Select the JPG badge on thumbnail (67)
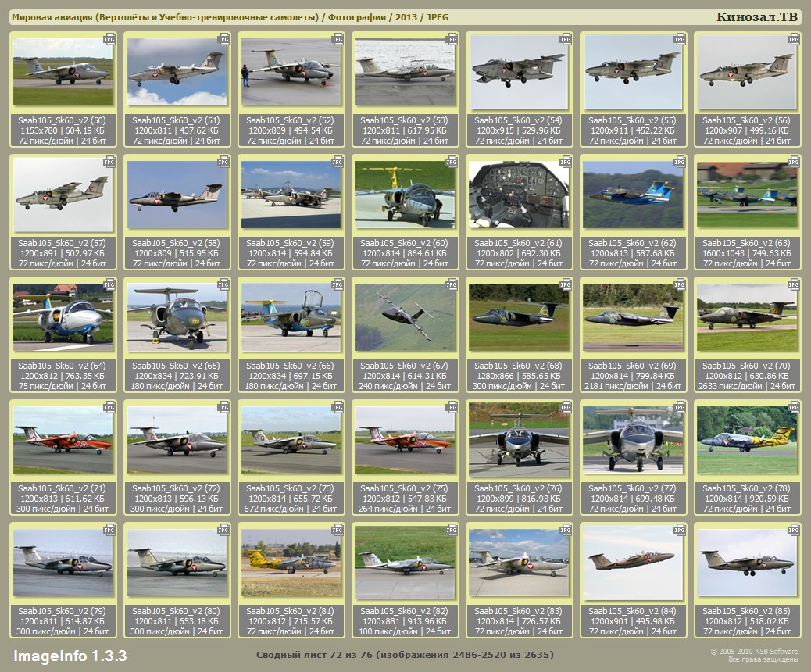This screenshot has height=672, width=811. (x=452, y=284)
